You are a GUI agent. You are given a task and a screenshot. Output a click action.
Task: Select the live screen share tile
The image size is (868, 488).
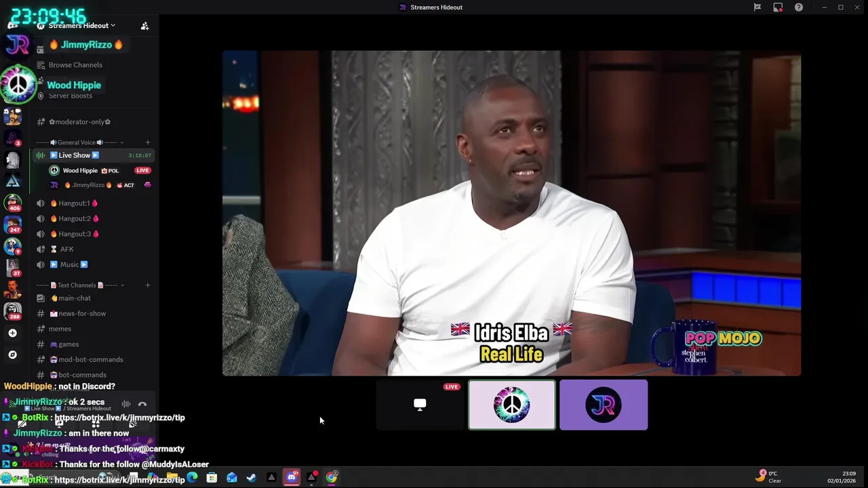[x=420, y=405]
